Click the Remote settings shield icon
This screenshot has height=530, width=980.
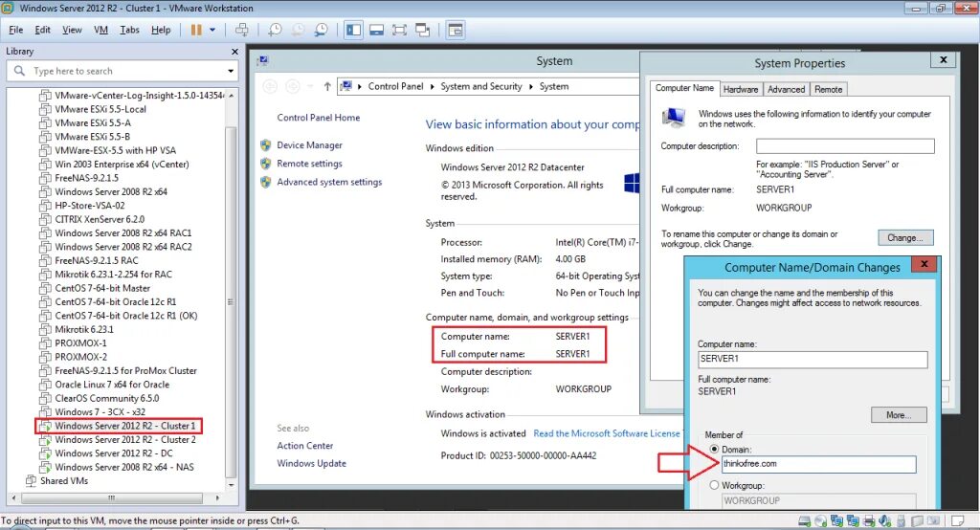pos(266,164)
